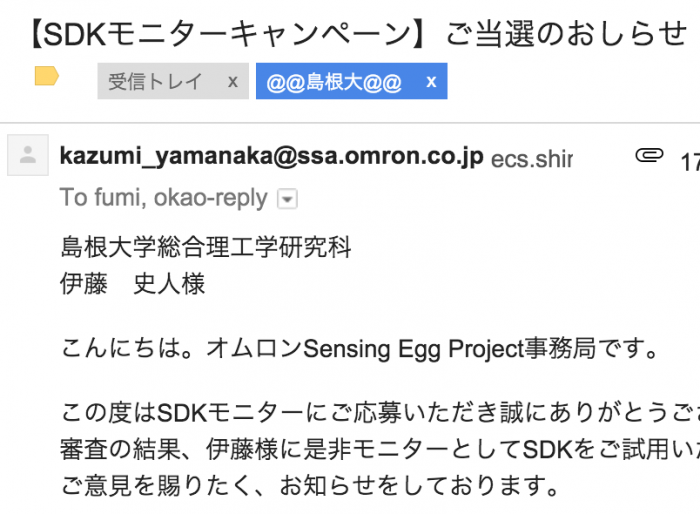Remove the 受信トレイ label with its x
Viewport: 700px width, 514px height.
click(x=233, y=82)
